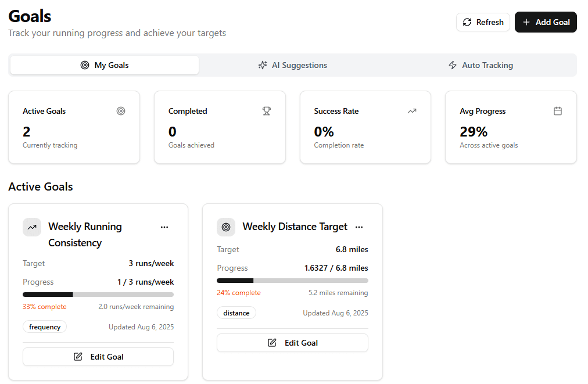
Task: Switch to the My Goals tab
Action: coord(105,65)
